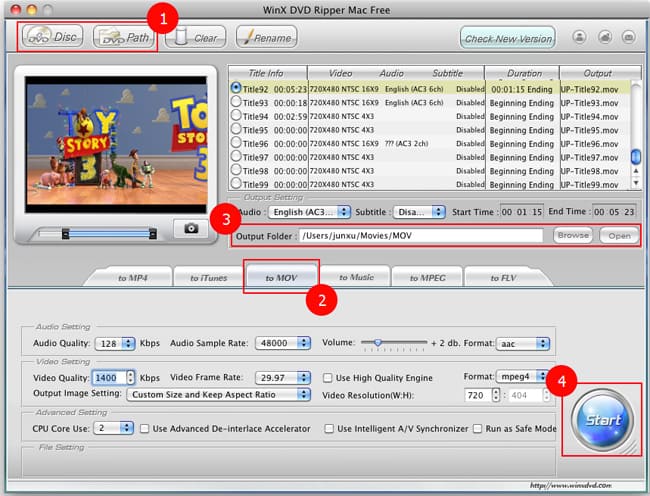This screenshot has width=650, height=496.
Task: Open the Audio track dropdown
Action: 309,212
